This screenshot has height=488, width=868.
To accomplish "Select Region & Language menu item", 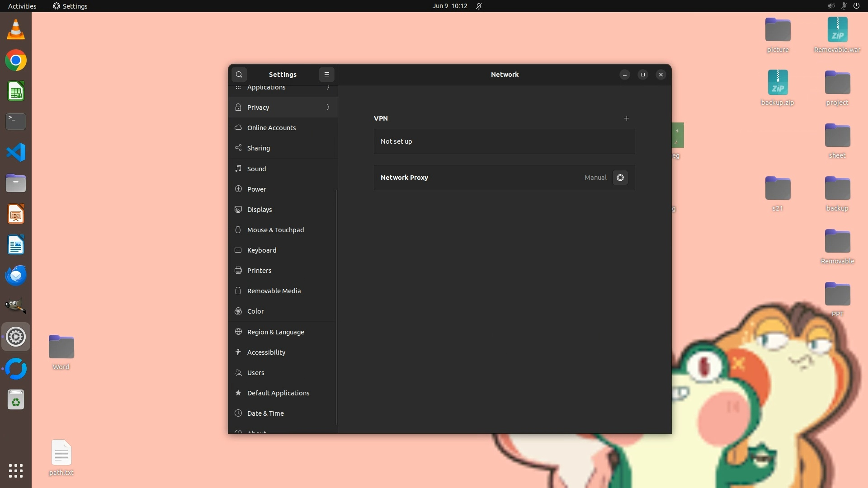I will coord(275,332).
